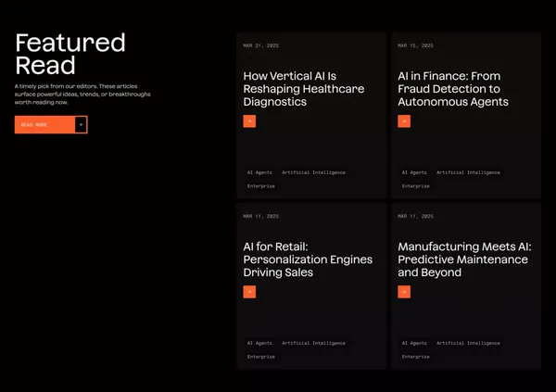Open the AI in Finance article arrow
This screenshot has width=556, height=392.
[404, 121]
